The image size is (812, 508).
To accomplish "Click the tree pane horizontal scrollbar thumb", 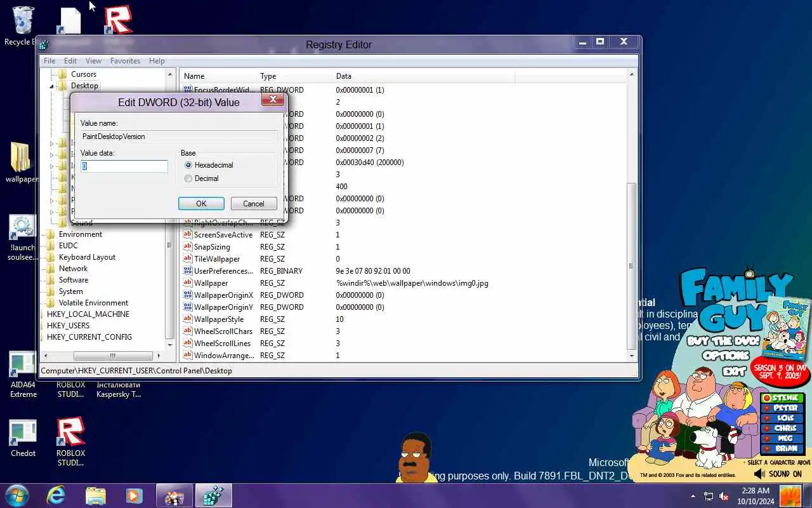I will (x=114, y=356).
